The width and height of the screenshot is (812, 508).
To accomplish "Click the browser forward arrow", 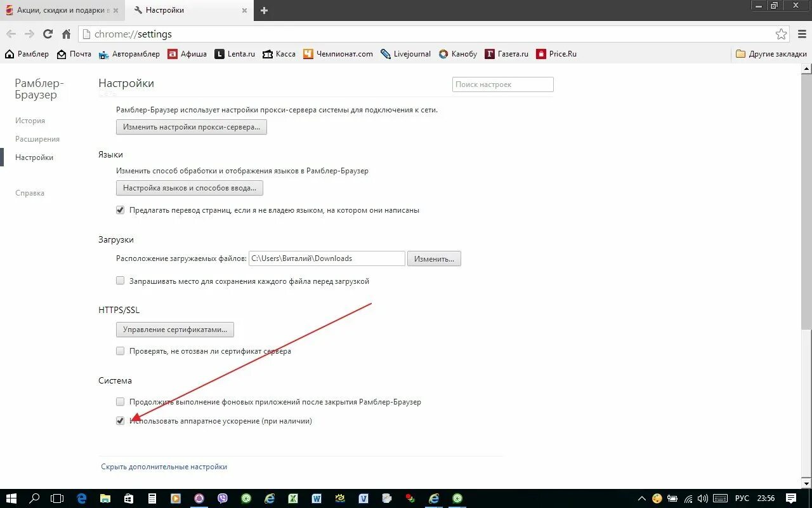I will (29, 34).
